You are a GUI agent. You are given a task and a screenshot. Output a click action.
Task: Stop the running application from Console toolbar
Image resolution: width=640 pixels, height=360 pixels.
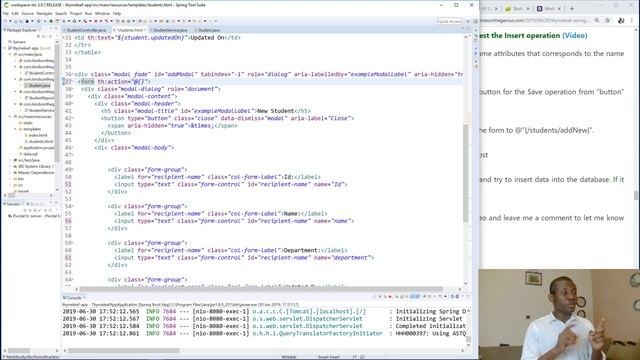390,297
